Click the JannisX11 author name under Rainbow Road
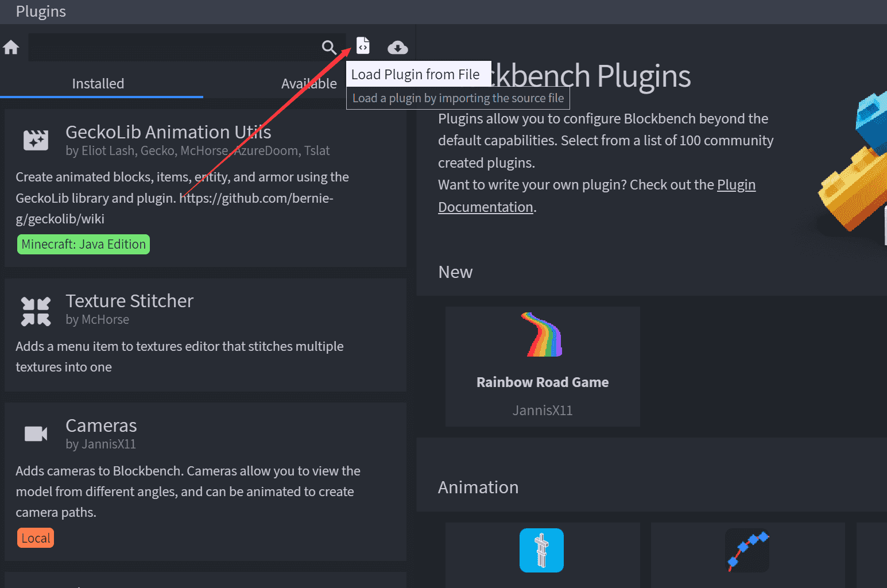The image size is (887, 588). [543, 411]
